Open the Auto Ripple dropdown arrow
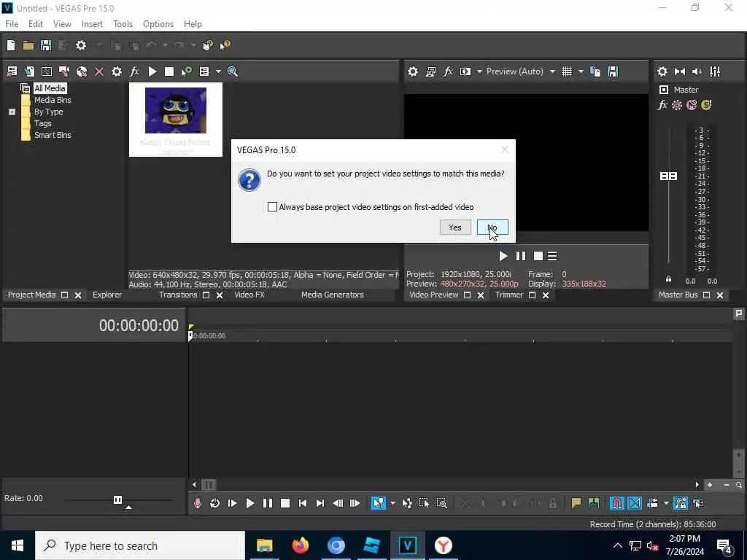 pyautogui.click(x=666, y=503)
